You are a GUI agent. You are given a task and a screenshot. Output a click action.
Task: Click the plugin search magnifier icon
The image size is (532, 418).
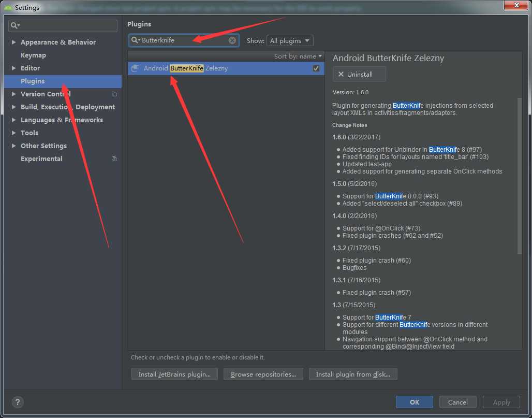coord(136,40)
